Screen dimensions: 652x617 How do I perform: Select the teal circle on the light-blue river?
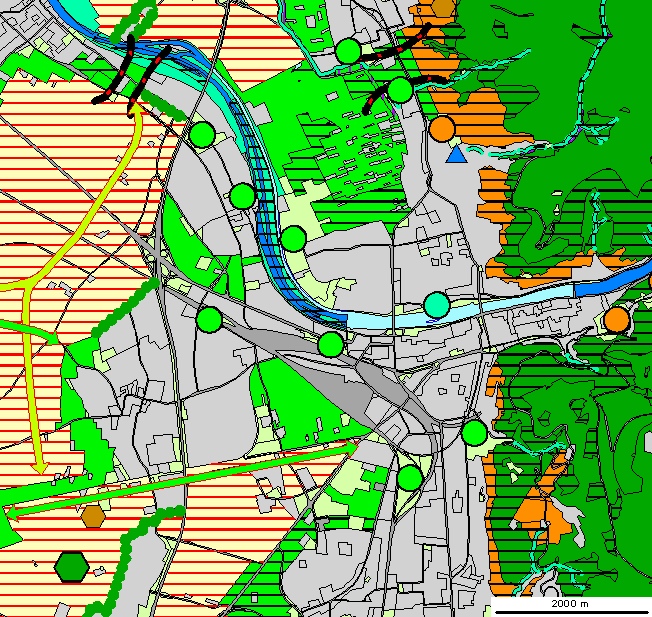pos(436,305)
